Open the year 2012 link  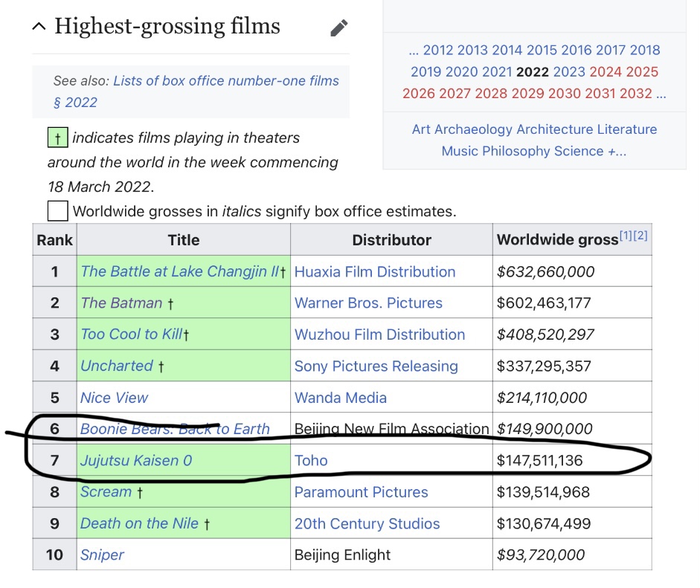[438, 50]
